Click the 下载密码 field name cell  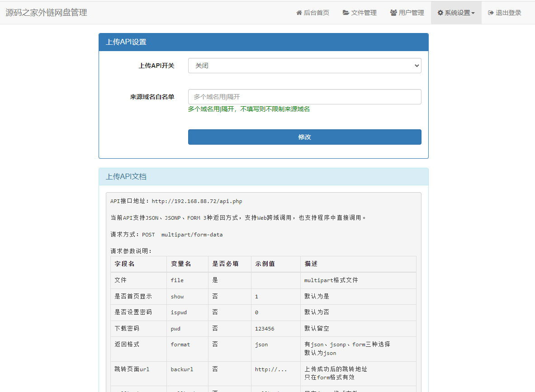click(138, 329)
